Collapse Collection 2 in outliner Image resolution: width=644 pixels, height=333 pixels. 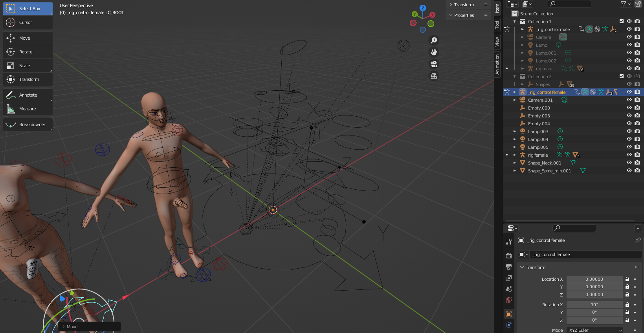(x=515, y=77)
